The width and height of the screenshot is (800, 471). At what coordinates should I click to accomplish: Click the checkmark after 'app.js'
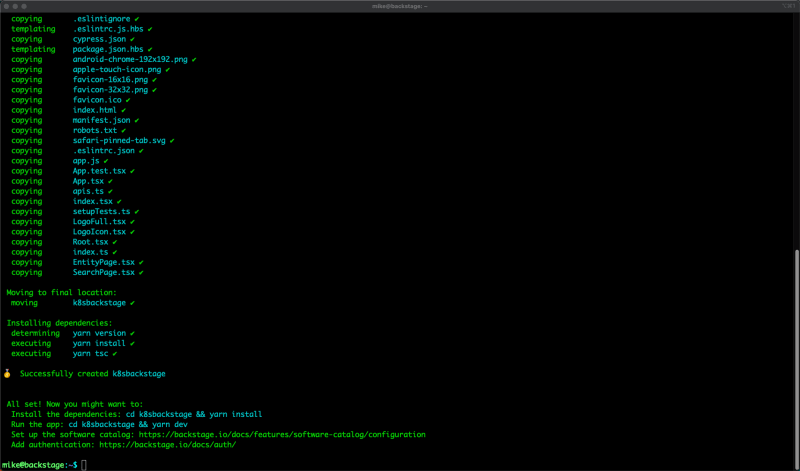(x=106, y=161)
